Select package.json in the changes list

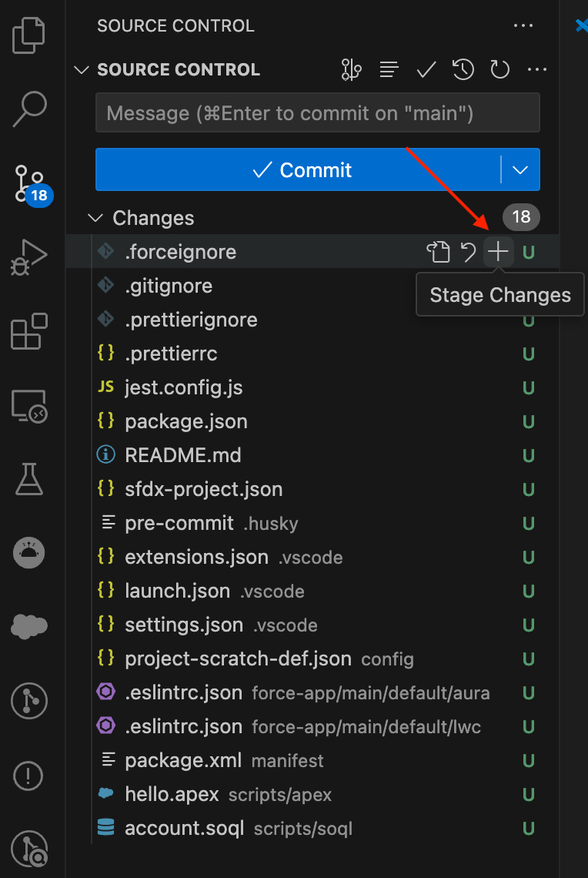pos(186,421)
